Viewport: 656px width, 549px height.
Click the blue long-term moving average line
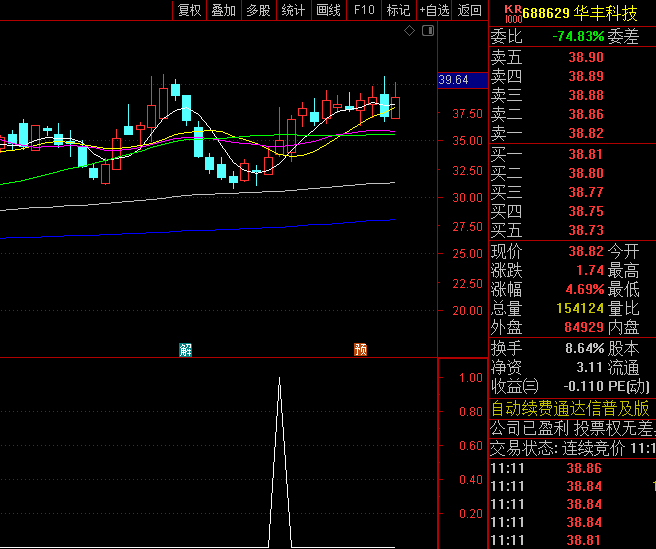click(197, 231)
